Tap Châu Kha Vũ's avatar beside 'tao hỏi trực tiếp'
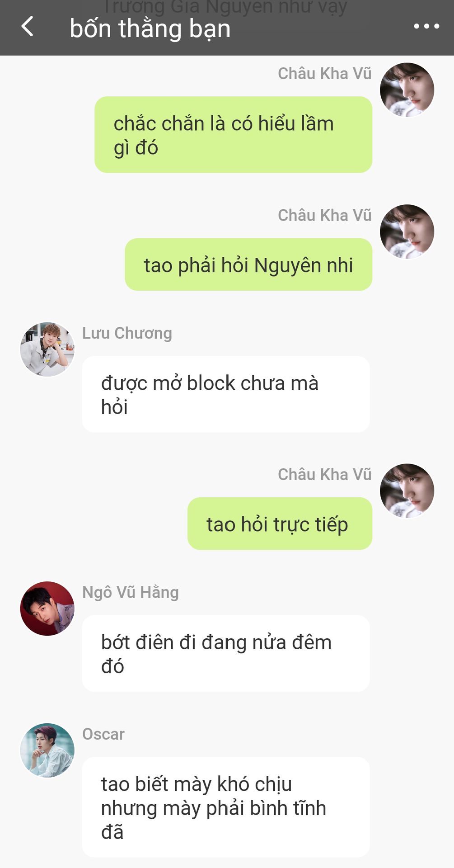This screenshot has width=454, height=868. [x=407, y=491]
